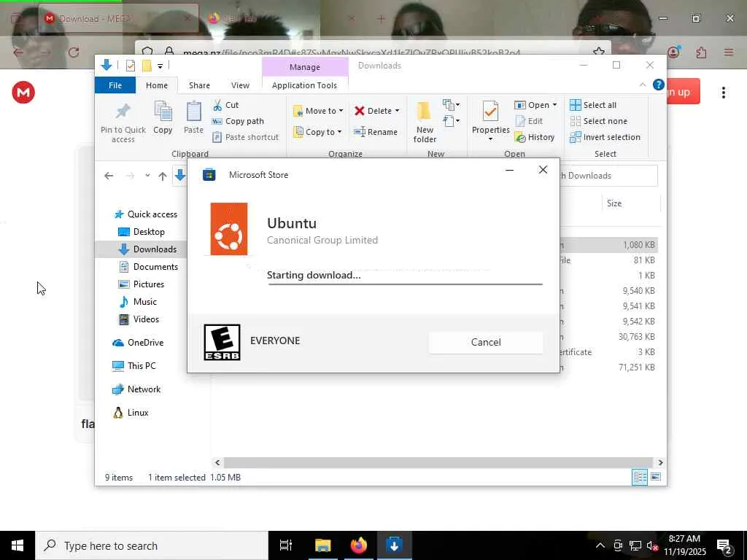747x560 pixels.
Task: Open Copy to dropdown
Action: 317,132
